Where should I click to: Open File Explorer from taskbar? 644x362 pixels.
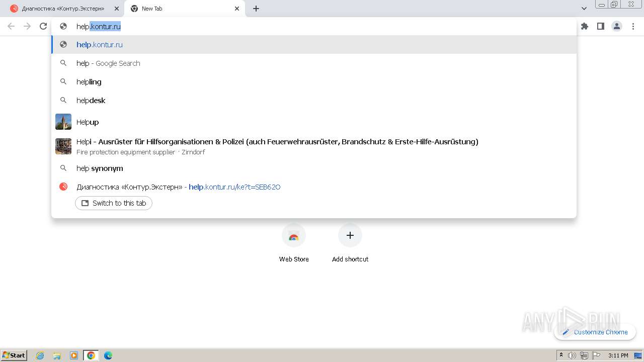point(57,355)
